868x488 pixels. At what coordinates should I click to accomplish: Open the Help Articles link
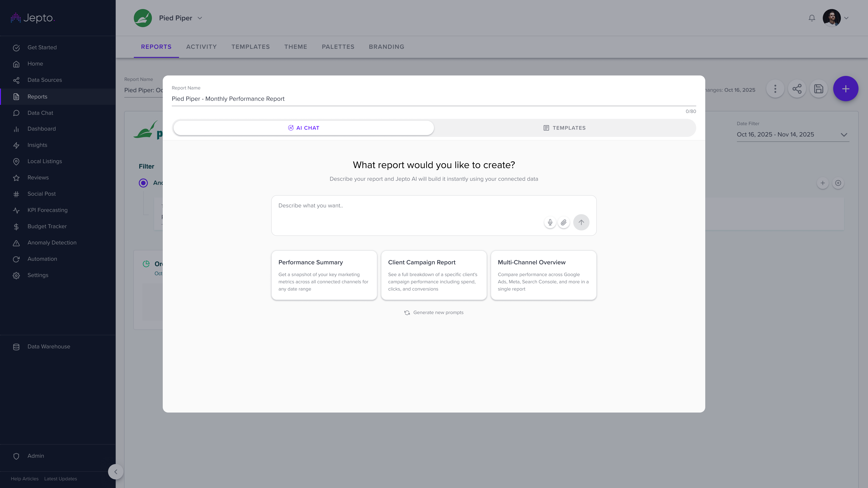[x=25, y=479]
